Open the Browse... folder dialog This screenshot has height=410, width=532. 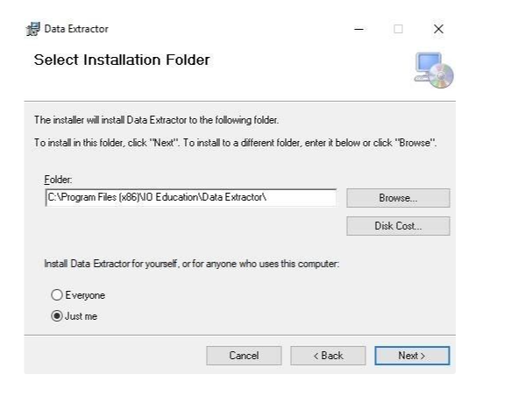tap(398, 198)
